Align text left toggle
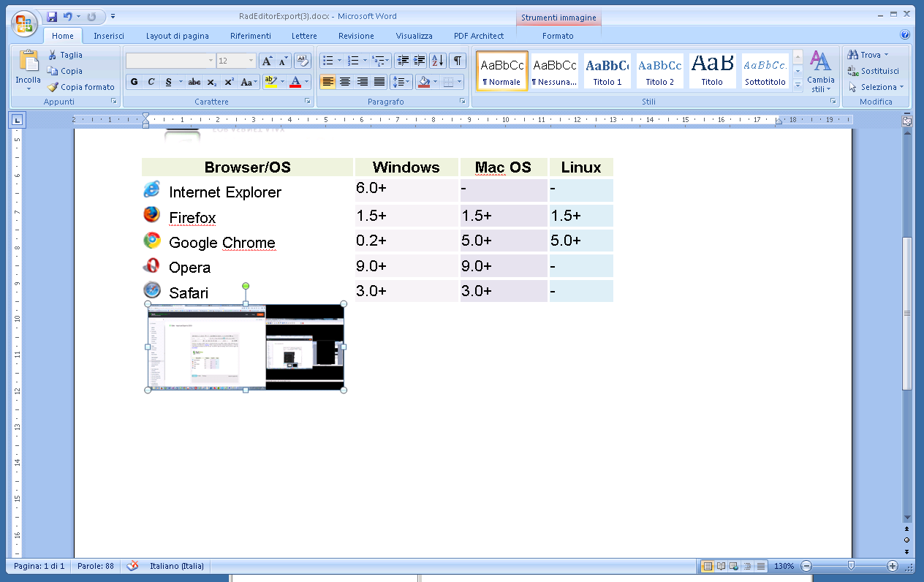 coord(327,82)
